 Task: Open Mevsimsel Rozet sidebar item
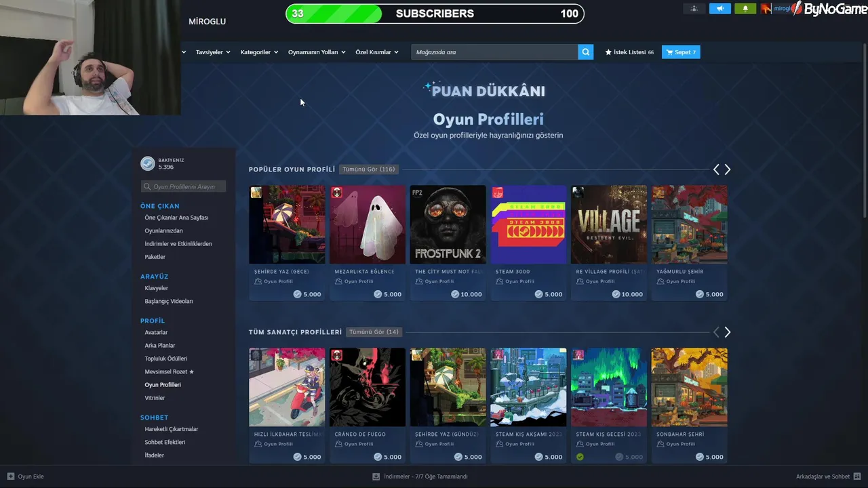pos(170,371)
